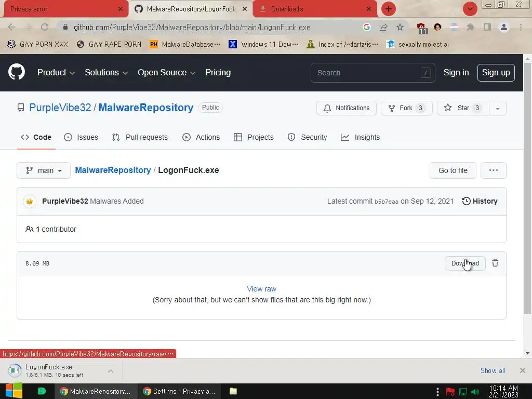Fork the repository
532x399 pixels.
click(x=406, y=108)
